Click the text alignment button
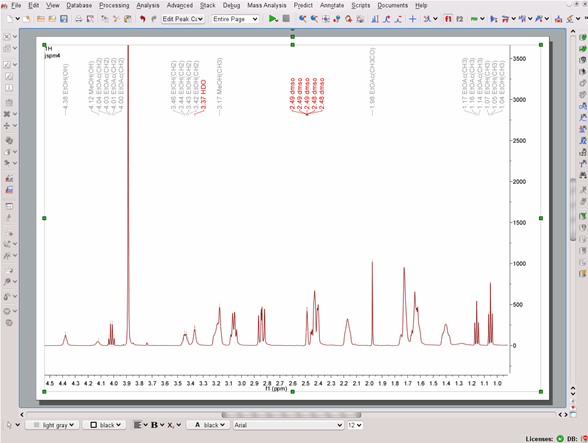 tap(138, 425)
